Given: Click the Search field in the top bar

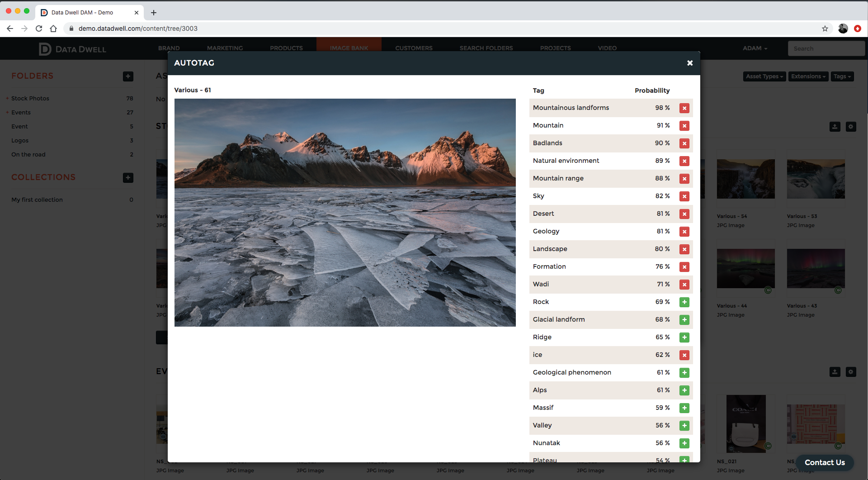Looking at the screenshot, I should point(826,48).
